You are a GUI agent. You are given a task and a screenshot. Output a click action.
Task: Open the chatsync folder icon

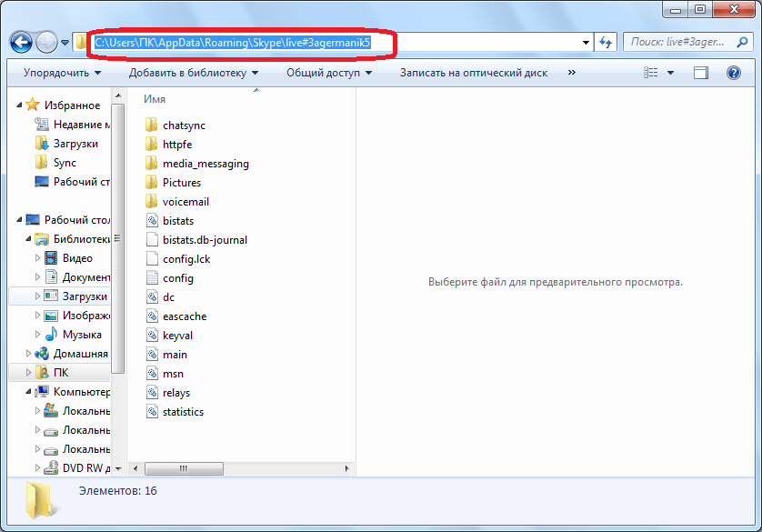153,125
